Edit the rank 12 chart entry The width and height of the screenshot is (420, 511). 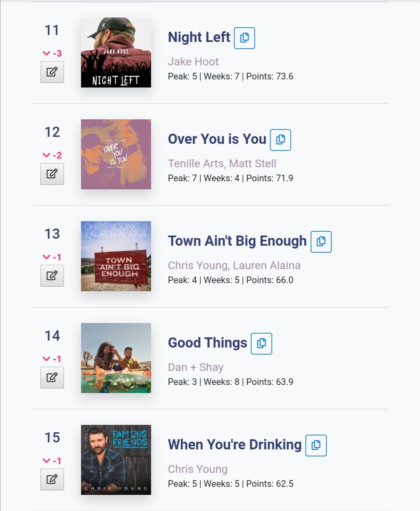pos(52,174)
